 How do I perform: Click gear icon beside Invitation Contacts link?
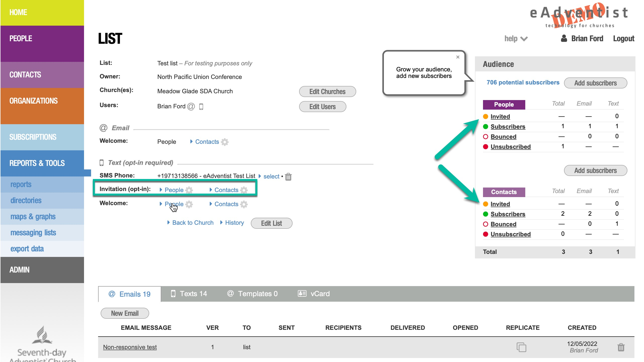click(x=244, y=190)
